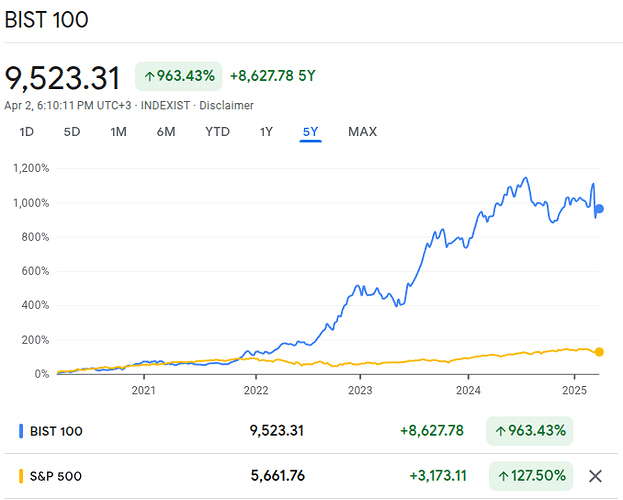Click the +8,627.78 5Y change text
The image size is (623, 500).
tap(273, 76)
